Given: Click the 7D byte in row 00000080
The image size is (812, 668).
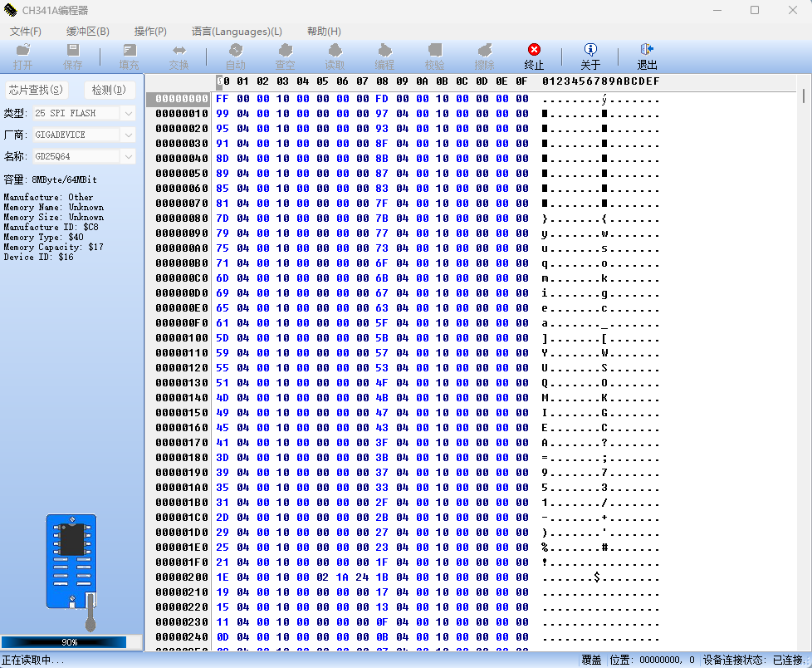Looking at the screenshot, I should 223,219.
